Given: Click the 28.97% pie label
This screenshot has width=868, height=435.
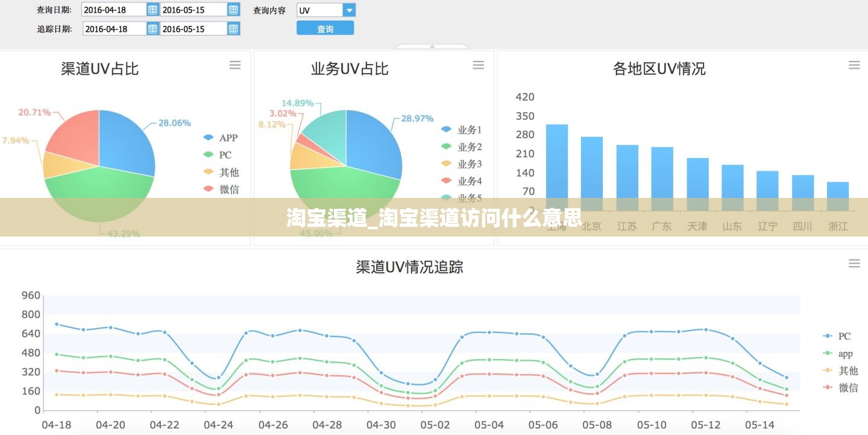Looking at the screenshot, I should (x=417, y=118).
